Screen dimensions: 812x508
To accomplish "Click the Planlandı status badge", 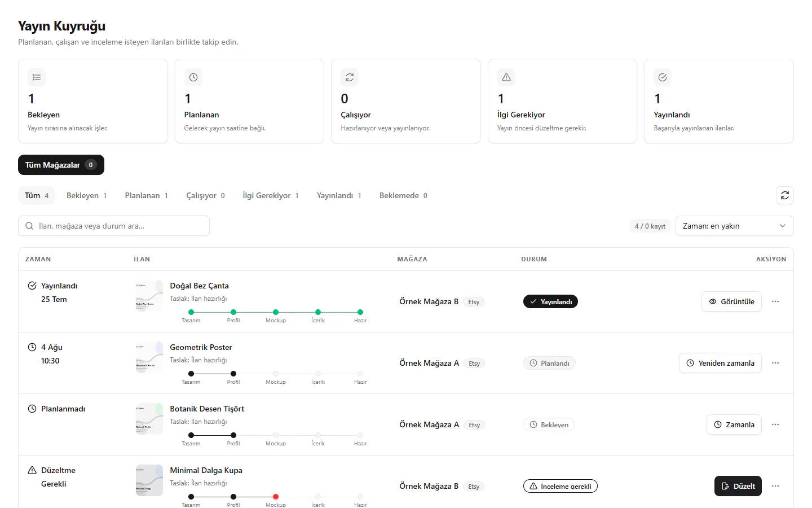I will (549, 363).
